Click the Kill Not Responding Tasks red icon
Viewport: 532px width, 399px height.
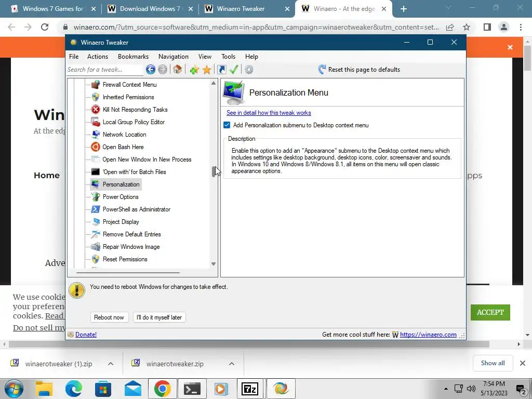96,110
